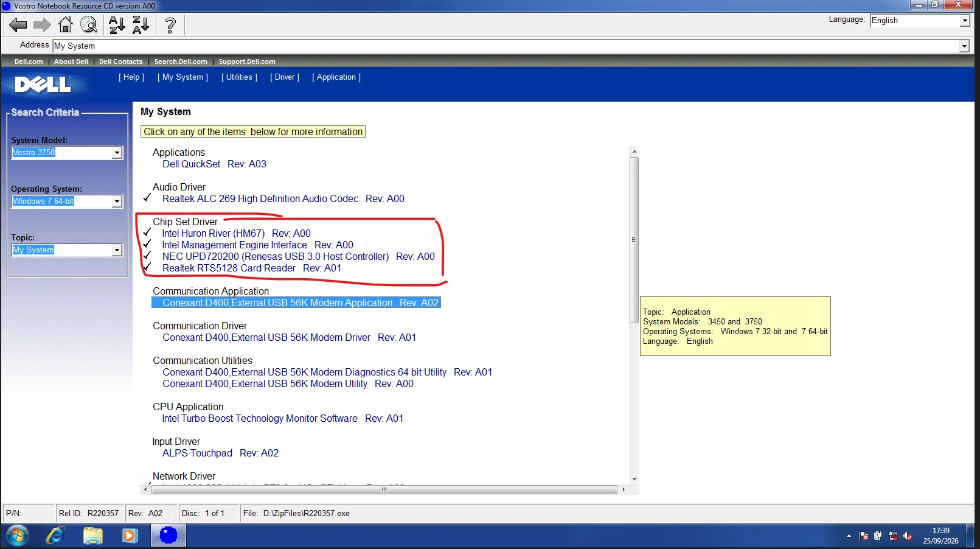Open the question mark help icon
Screen dimensions: 980x549
click(x=170, y=25)
